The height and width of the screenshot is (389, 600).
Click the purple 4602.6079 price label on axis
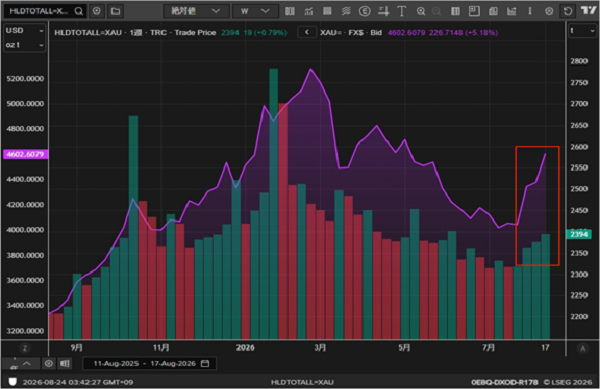coord(26,154)
